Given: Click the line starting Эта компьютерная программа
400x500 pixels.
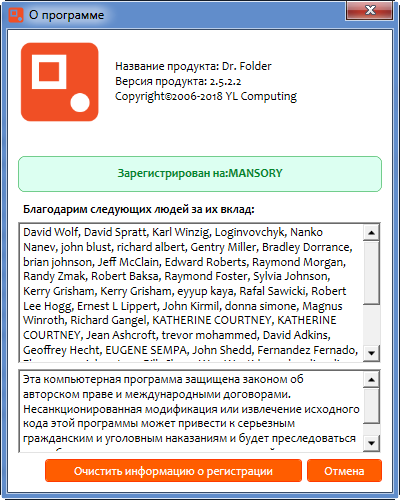Looking at the screenshot, I should pyautogui.click(x=163, y=379).
